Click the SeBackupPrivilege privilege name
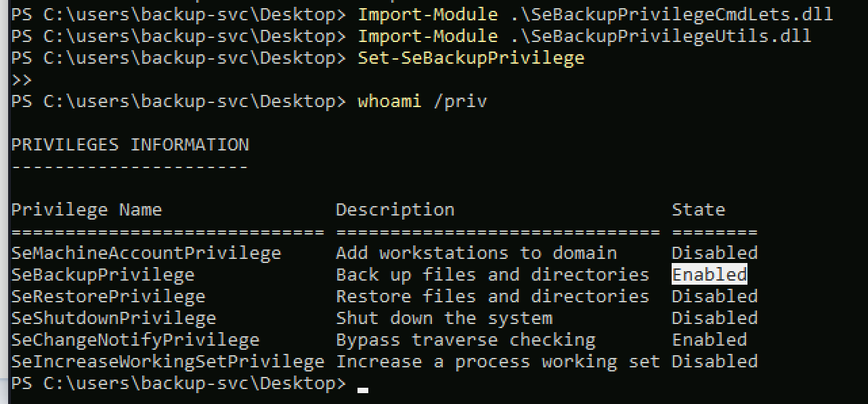The width and height of the screenshot is (868, 404). 103,275
